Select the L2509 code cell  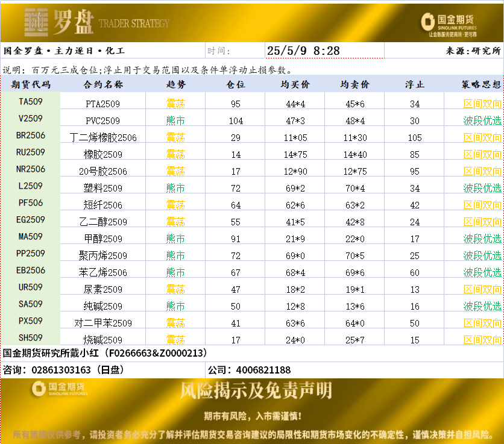[x=31, y=186]
